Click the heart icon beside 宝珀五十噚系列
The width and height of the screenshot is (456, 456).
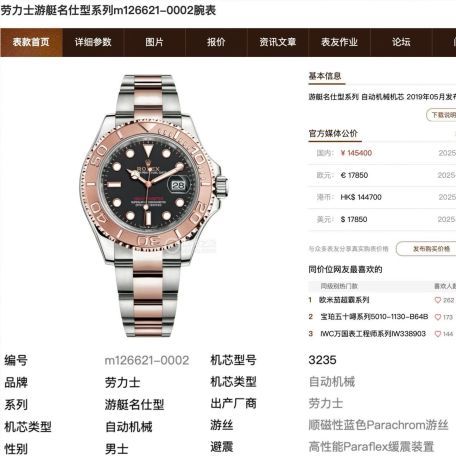click(x=438, y=317)
